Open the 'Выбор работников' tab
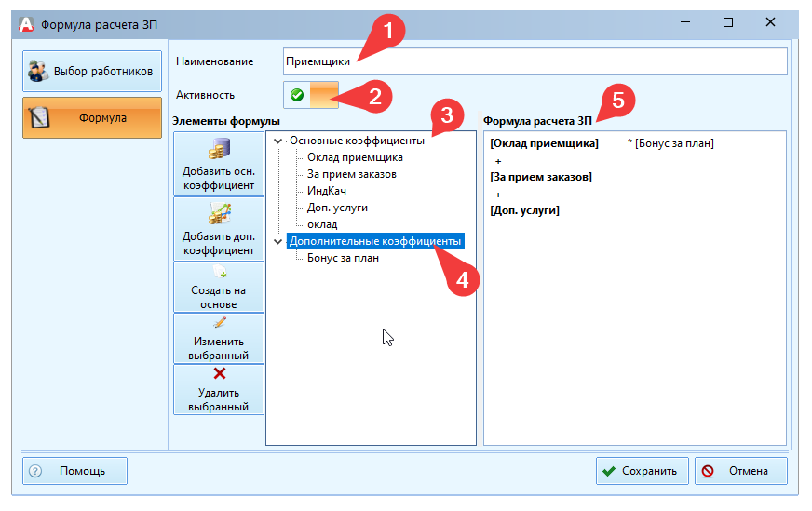The height and width of the screenshot is (511, 812). pyautogui.click(x=91, y=71)
